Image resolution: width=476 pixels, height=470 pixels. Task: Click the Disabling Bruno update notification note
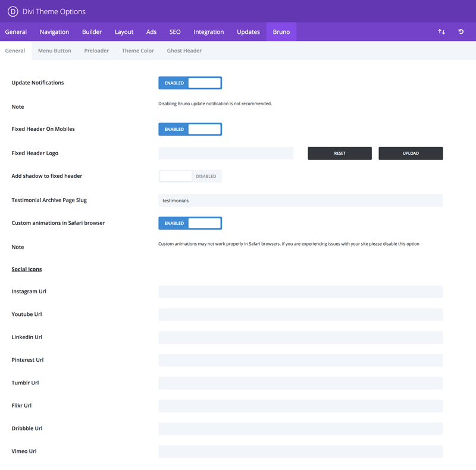(x=215, y=104)
